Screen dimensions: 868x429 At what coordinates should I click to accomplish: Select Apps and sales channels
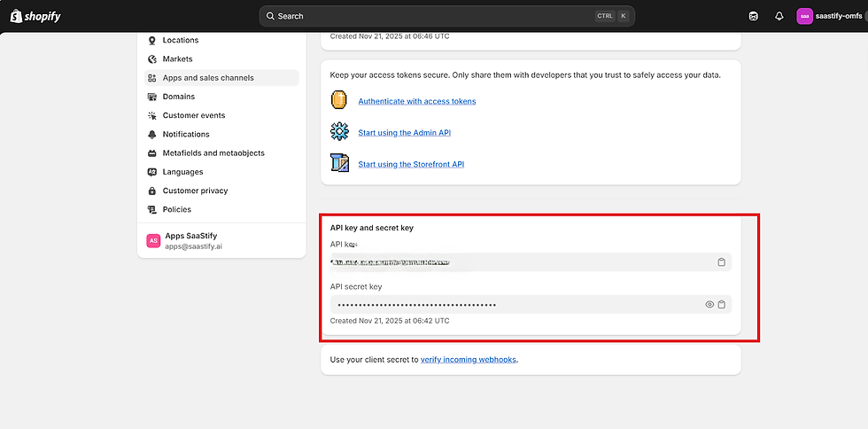point(208,78)
